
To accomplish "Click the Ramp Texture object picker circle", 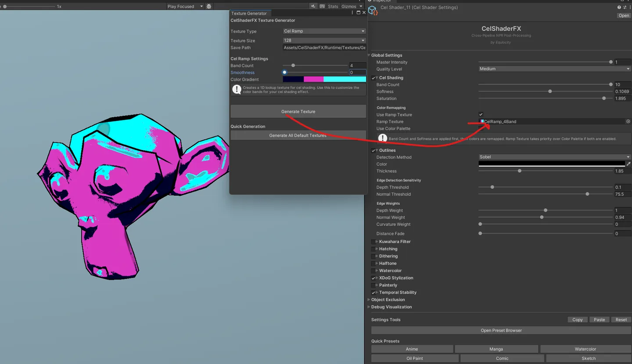I will coord(628,121).
